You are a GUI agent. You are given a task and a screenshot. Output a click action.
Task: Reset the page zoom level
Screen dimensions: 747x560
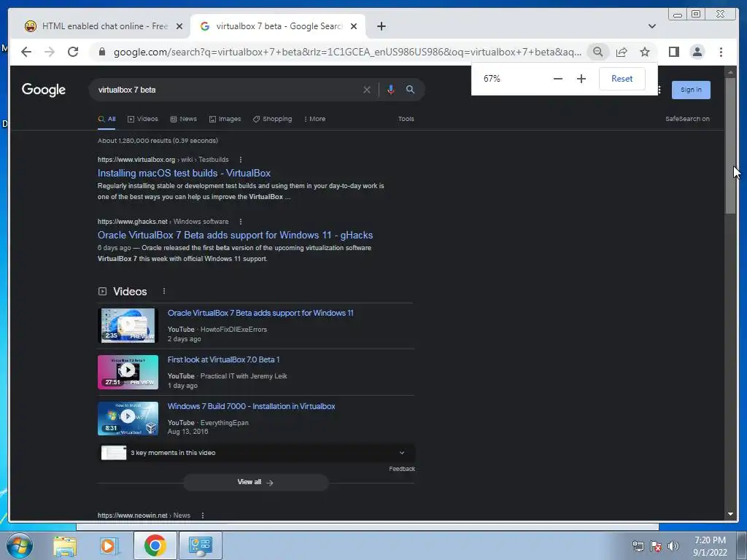[x=622, y=79]
